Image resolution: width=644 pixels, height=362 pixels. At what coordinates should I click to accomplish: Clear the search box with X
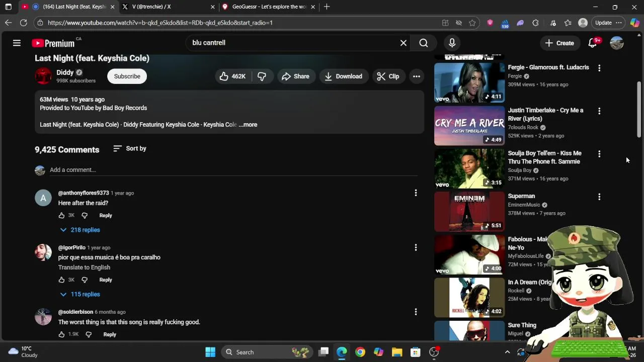click(403, 43)
